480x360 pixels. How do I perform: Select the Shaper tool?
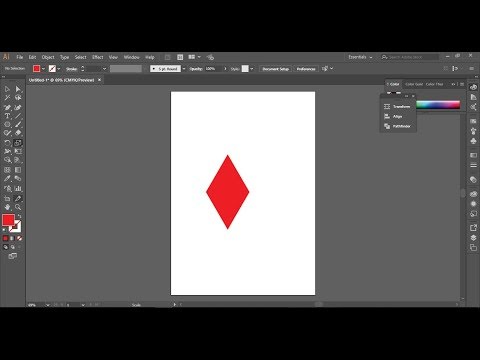pyautogui.click(x=7, y=133)
